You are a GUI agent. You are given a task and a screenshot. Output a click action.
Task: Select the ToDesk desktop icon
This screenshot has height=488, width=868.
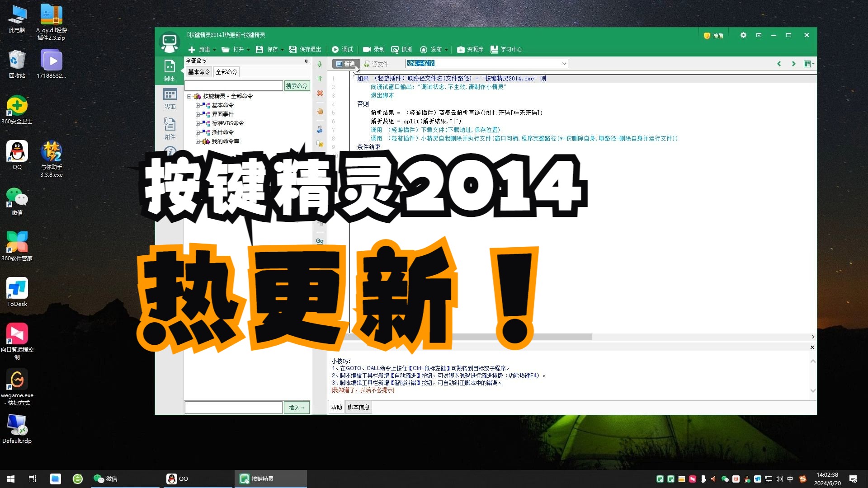tap(17, 292)
